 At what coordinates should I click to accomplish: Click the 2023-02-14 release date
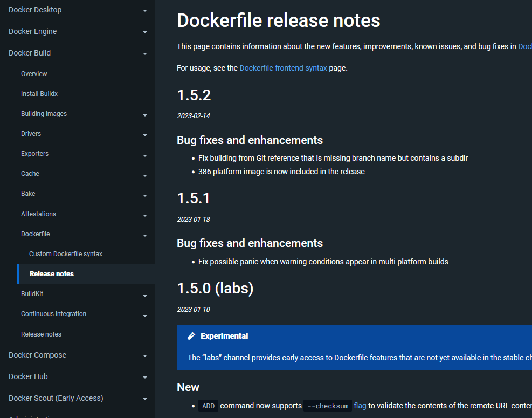coord(194,116)
